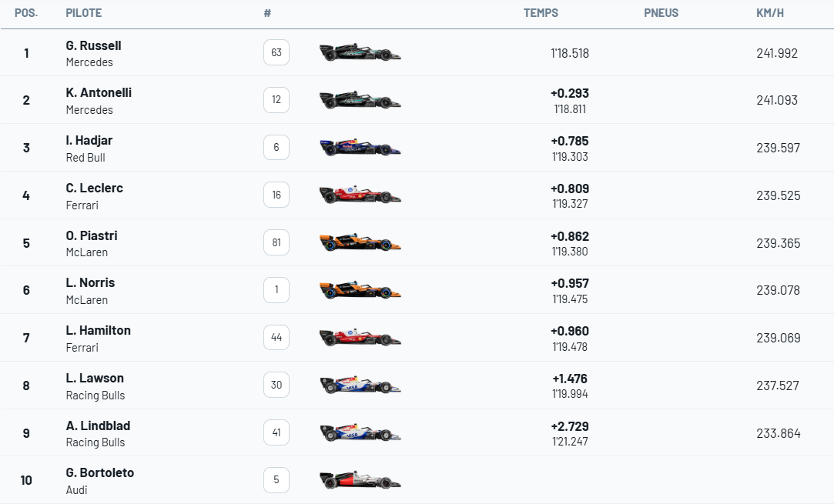Screen dimensions: 834x504
Task: Open K. Antonelli driver name
Action: [x=99, y=93]
